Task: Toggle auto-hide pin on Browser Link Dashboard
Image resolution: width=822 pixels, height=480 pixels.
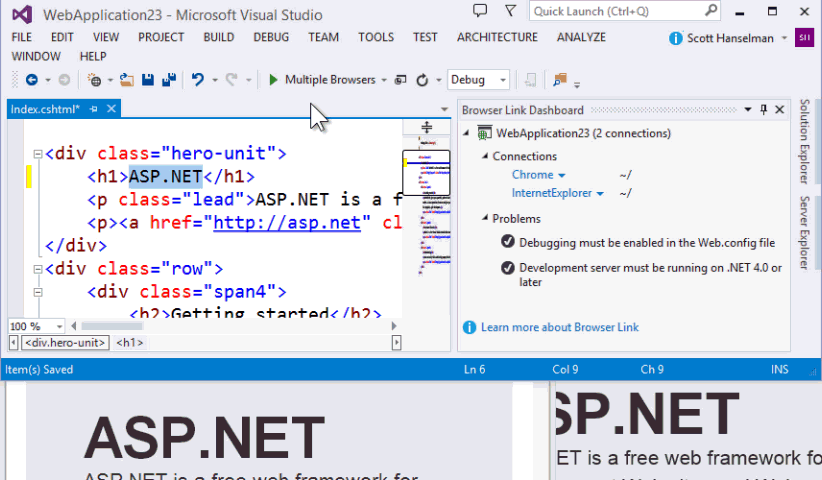Action: coord(763,110)
